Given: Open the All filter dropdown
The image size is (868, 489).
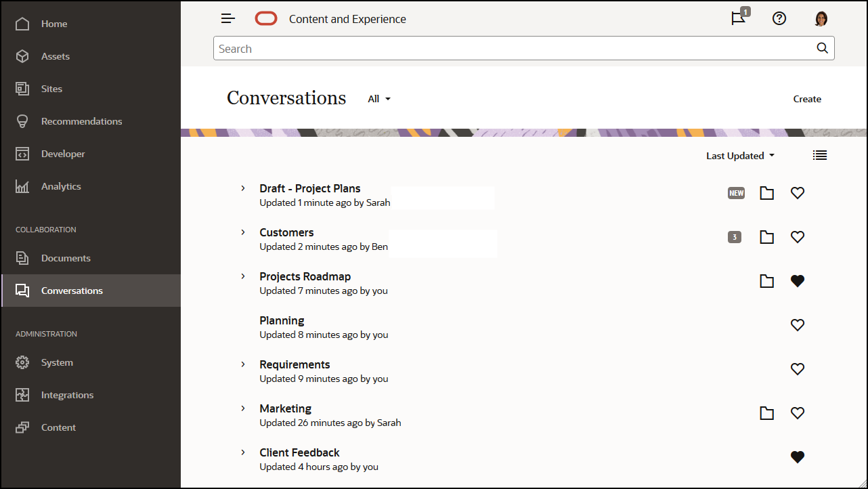Looking at the screenshot, I should click(x=379, y=99).
